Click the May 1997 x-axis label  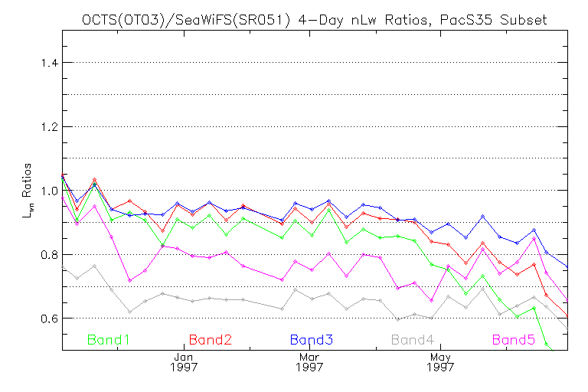tap(440, 362)
